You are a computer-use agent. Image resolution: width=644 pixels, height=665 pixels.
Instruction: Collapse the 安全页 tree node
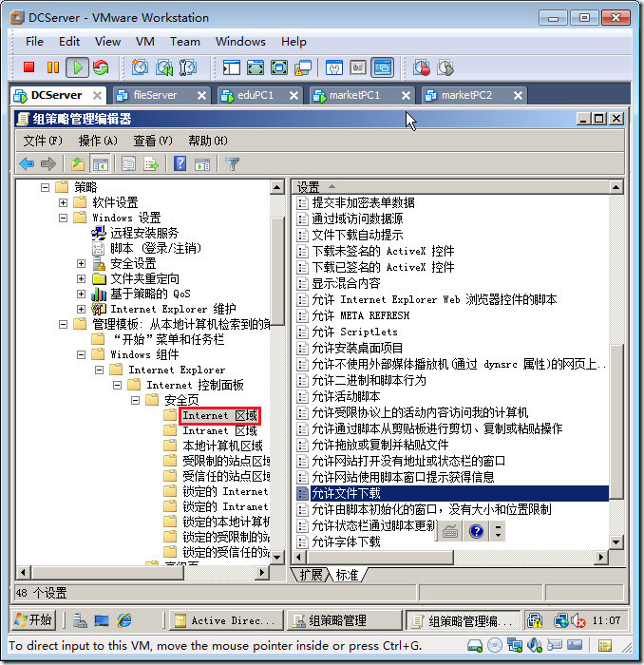(135, 400)
